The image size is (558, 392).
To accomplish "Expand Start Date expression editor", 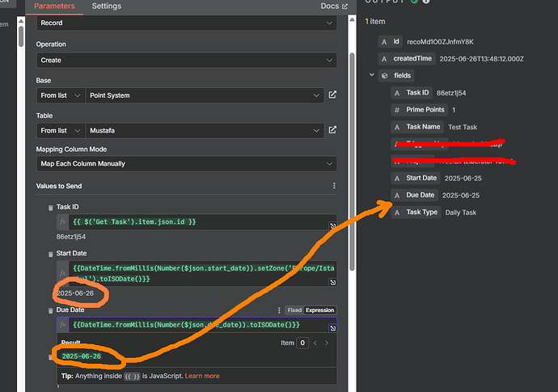I will pos(332,282).
